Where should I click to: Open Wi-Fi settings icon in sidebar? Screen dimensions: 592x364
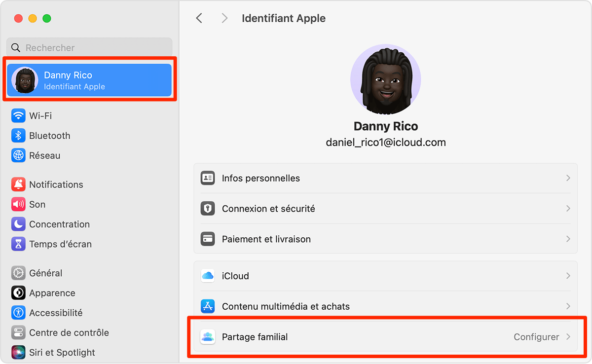[18, 116]
